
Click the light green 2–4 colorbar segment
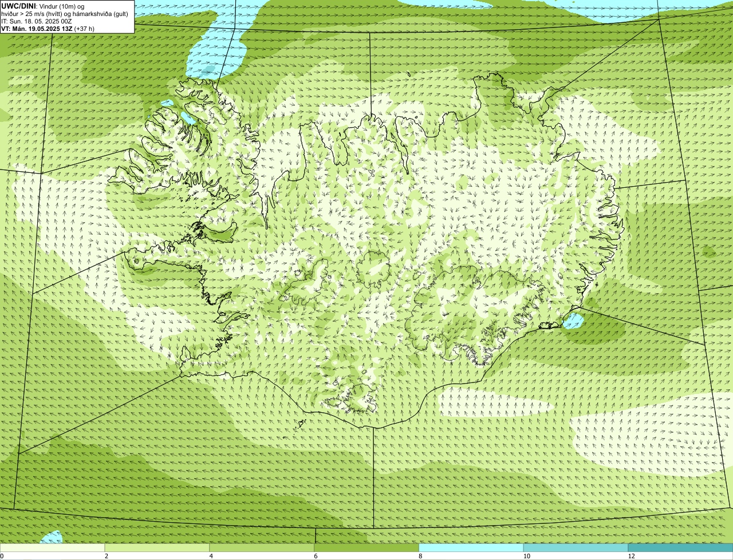[157, 548]
